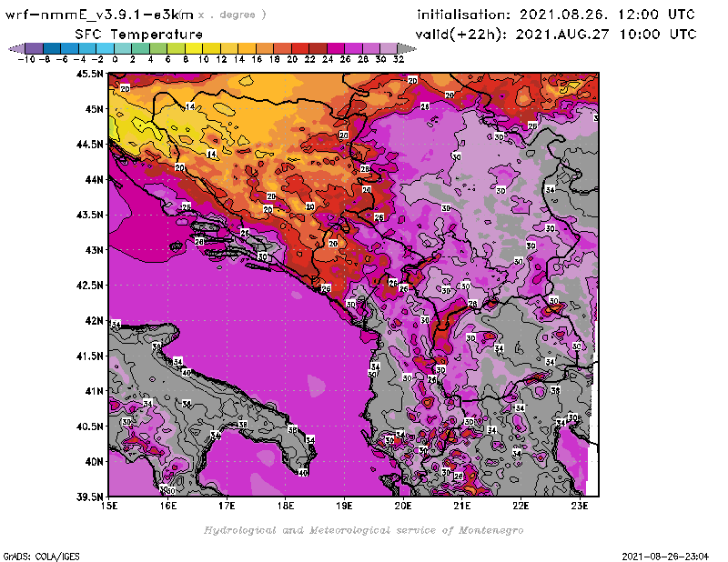Click the '45.5N' latitude label
728x562 pixels.
point(89,74)
